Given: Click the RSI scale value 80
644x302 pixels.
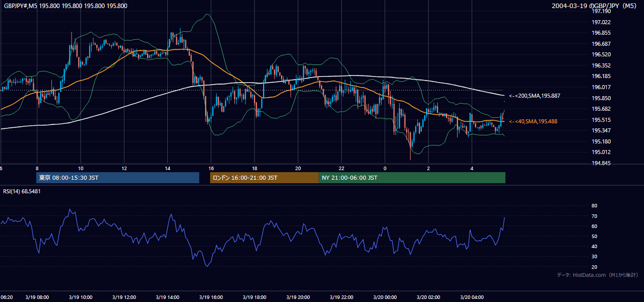Looking at the screenshot, I should 594,206.
